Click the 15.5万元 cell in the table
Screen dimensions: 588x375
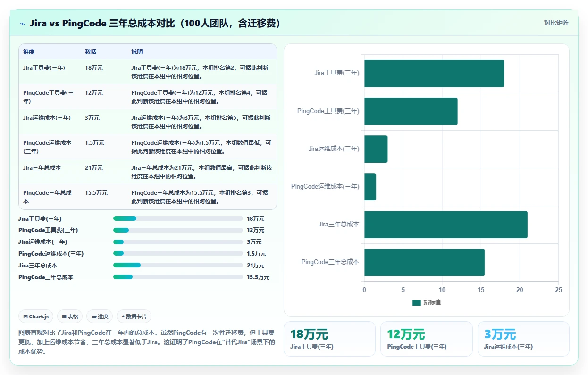(96, 193)
